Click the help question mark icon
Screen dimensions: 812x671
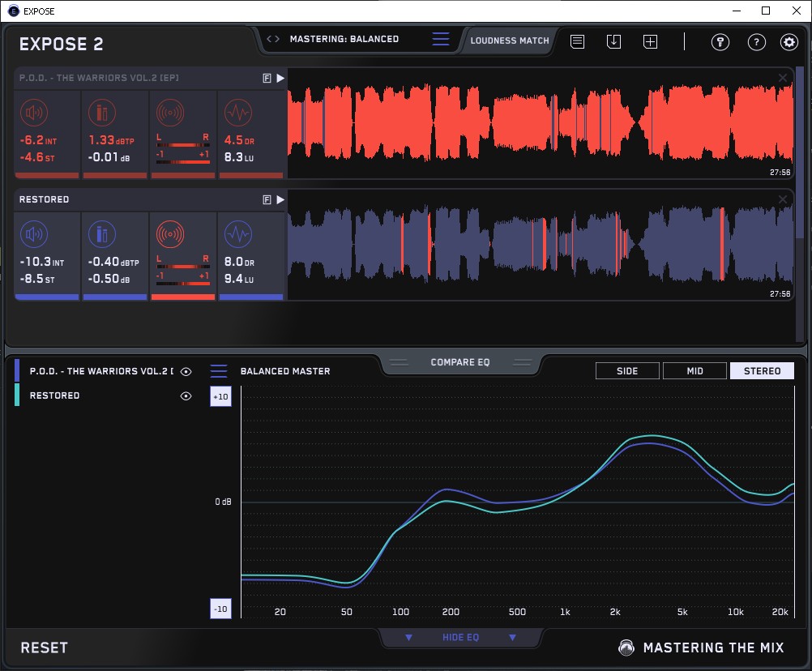tap(756, 42)
